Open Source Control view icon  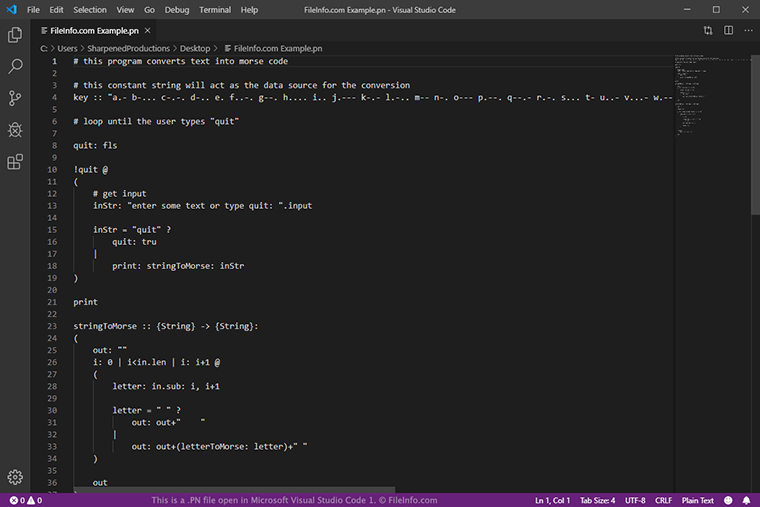(x=15, y=98)
